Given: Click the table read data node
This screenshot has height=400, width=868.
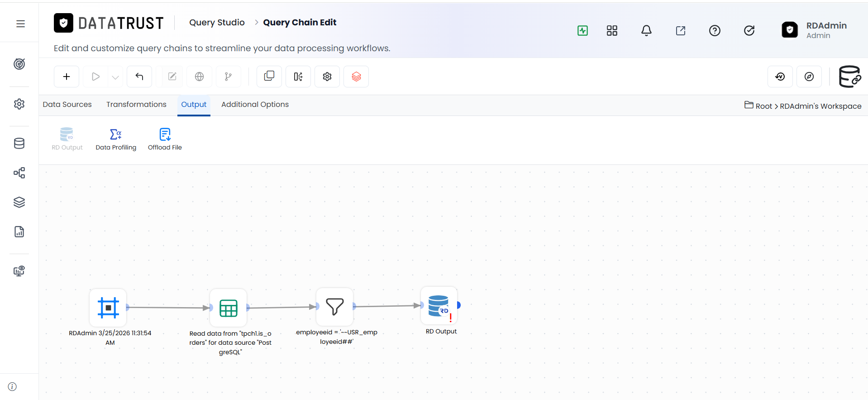Looking at the screenshot, I should click(x=229, y=308).
